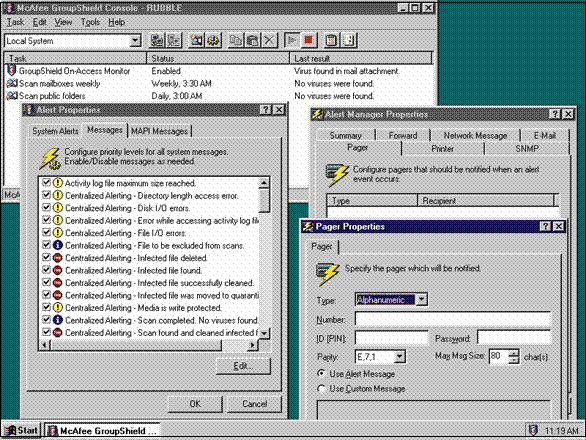Screen dimensions: 586x440
Task: Click the start task play icon
Action: coord(292,40)
